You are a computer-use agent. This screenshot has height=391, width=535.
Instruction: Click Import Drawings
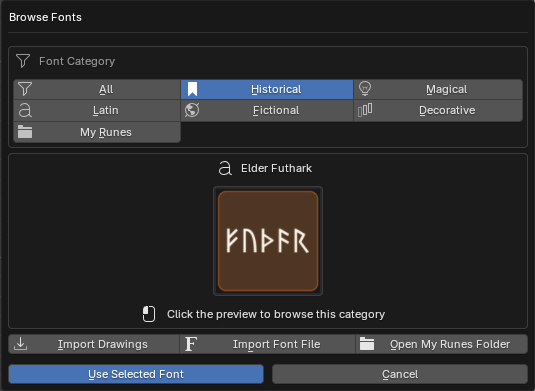tap(94, 344)
